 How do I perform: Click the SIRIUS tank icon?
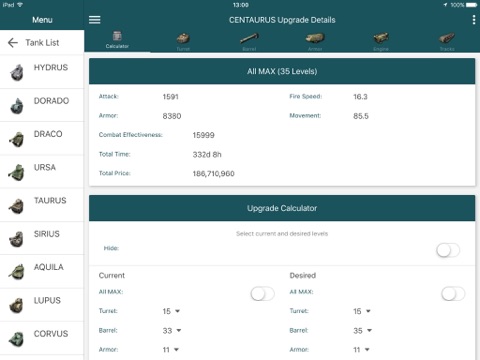click(x=17, y=239)
